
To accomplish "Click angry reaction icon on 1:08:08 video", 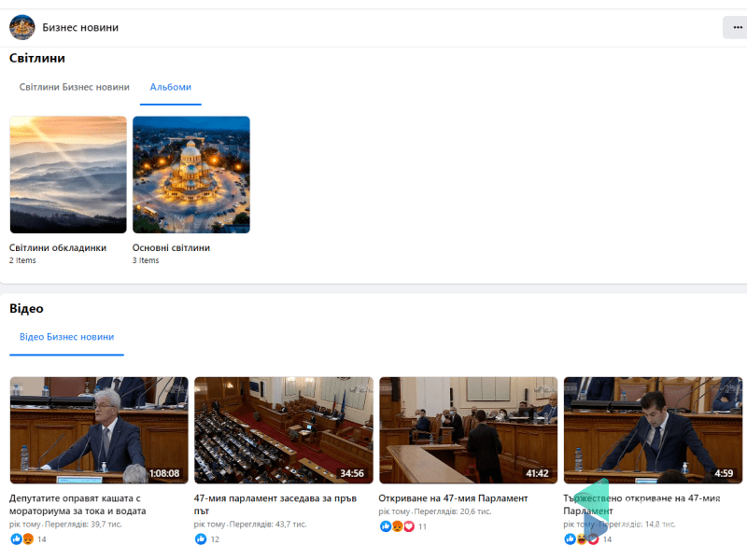I will pyautogui.click(x=28, y=539).
